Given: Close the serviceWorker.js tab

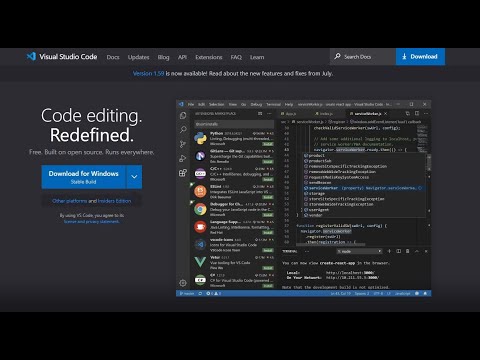Looking at the screenshot, I should click(386, 114).
